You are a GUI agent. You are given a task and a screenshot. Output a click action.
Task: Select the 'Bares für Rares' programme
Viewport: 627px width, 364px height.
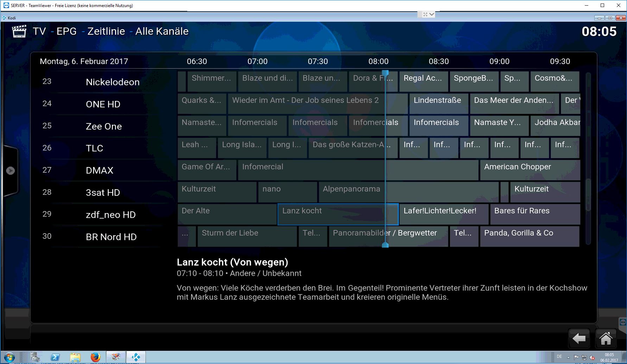click(535, 214)
